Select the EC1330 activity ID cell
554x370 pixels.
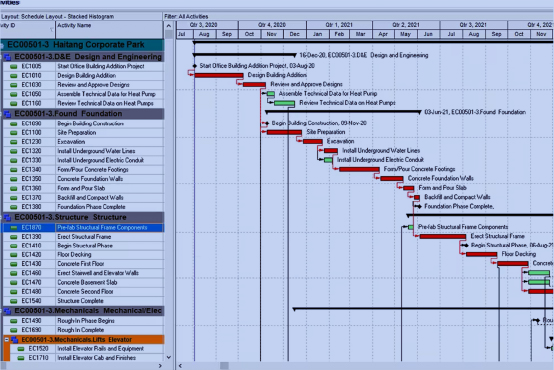click(x=31, y=160)
